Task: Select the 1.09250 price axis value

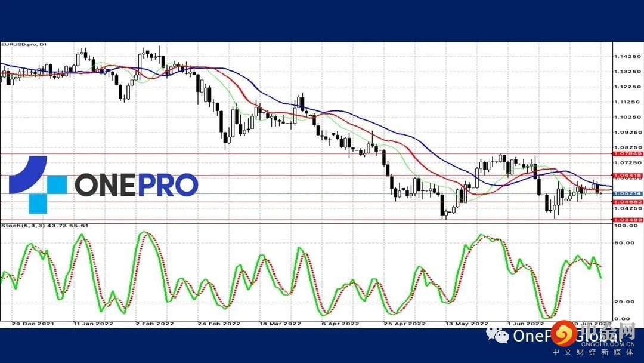Action: pyautogui.click(x=627, y=133)
